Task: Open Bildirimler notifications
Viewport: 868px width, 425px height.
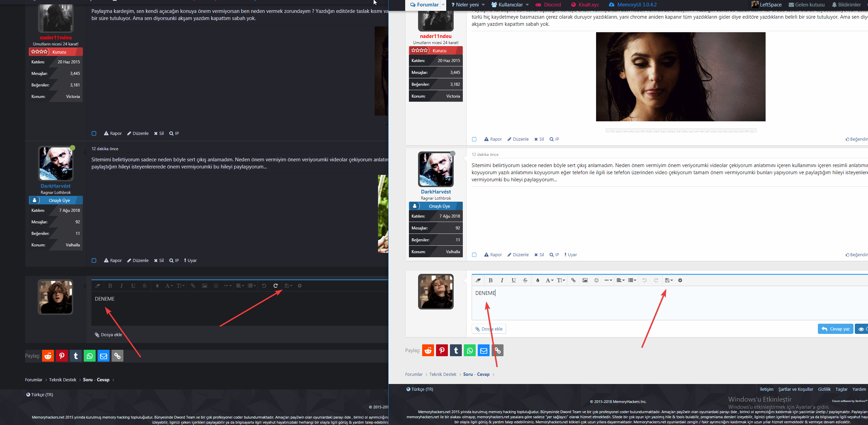Action: pos(846,5)
